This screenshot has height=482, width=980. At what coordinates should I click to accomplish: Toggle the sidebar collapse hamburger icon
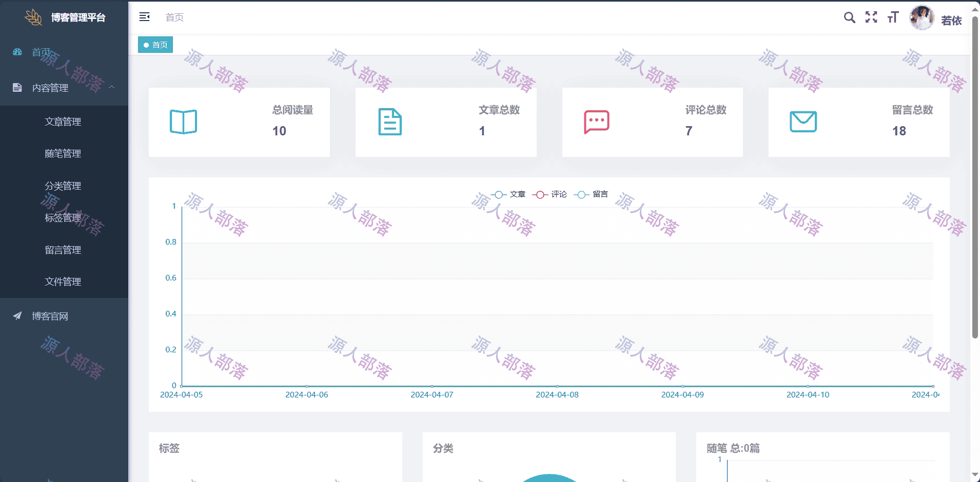(145, 17)
